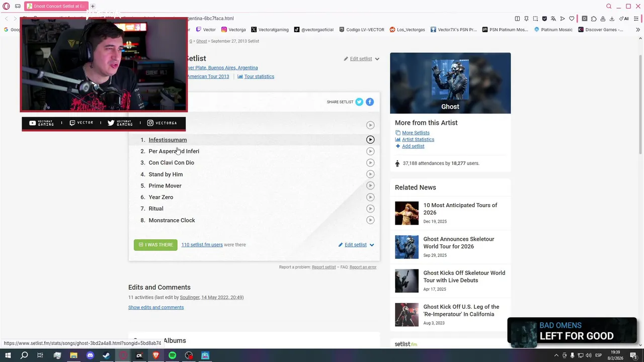Screen dimensions: 644x362
Task: Open the downloads icon in the toolbar
Action: coord(612,19)
